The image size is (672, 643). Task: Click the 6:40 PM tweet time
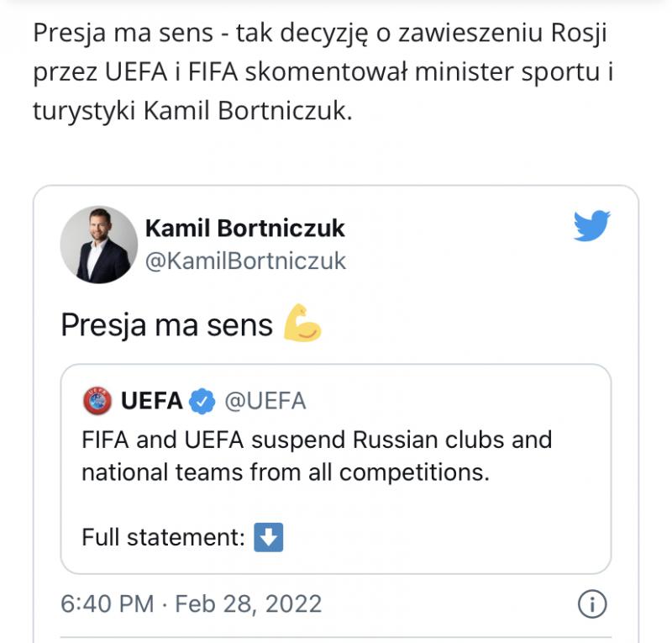coord(107,603)
